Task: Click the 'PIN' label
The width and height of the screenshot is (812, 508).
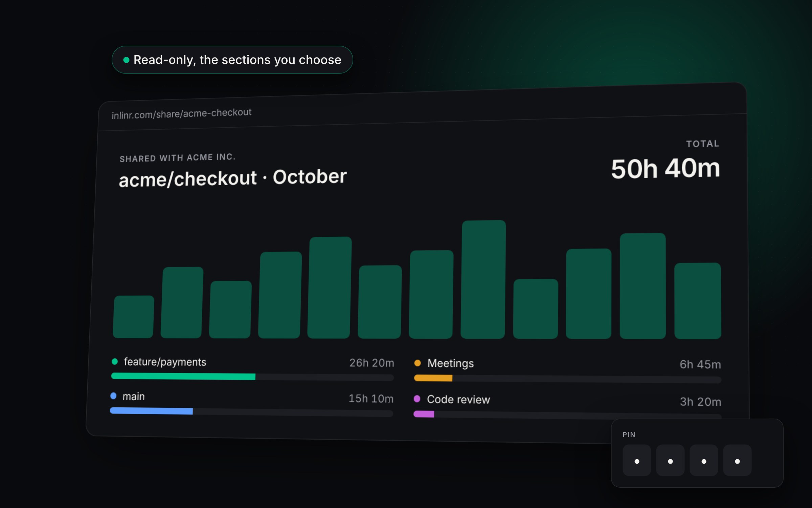Action: point(629,435)
